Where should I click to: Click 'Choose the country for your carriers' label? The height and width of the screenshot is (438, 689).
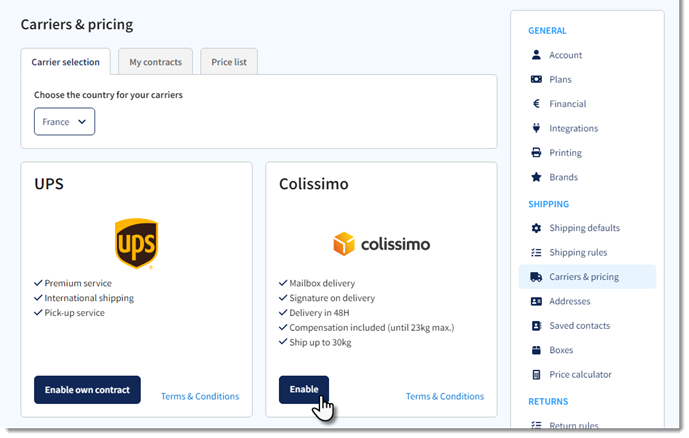(108, 95)
